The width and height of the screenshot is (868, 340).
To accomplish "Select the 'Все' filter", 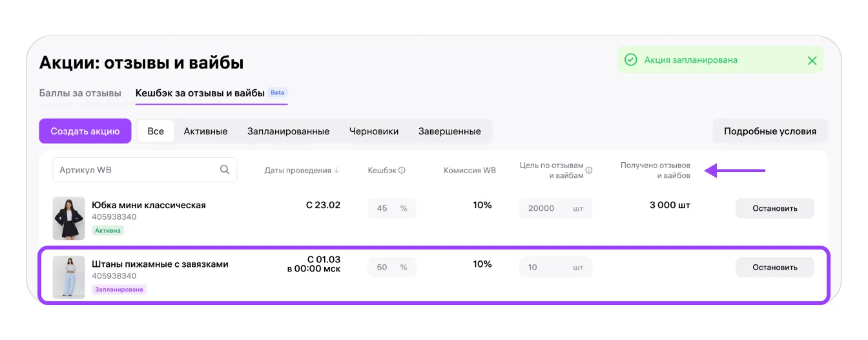I will (x=156, y=131).
